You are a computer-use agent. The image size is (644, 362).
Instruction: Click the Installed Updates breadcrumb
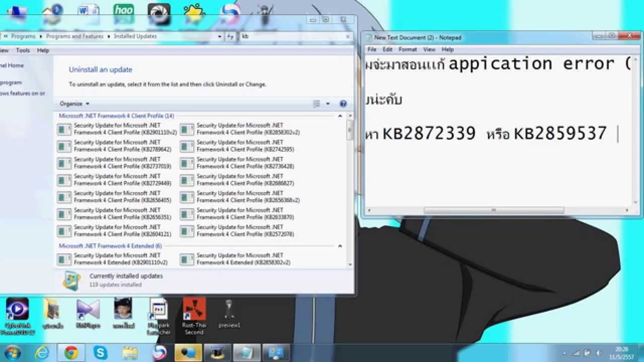[x=135, y=36]
